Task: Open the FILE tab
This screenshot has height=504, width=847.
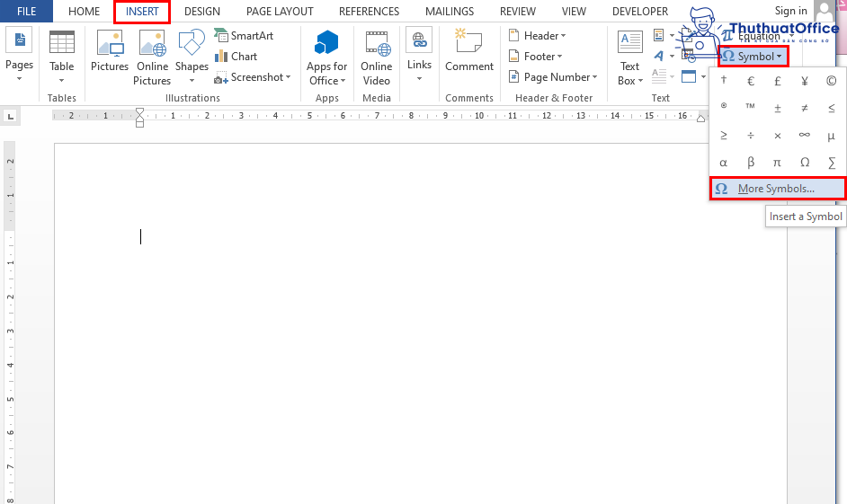Action: (x=27, y=12)
